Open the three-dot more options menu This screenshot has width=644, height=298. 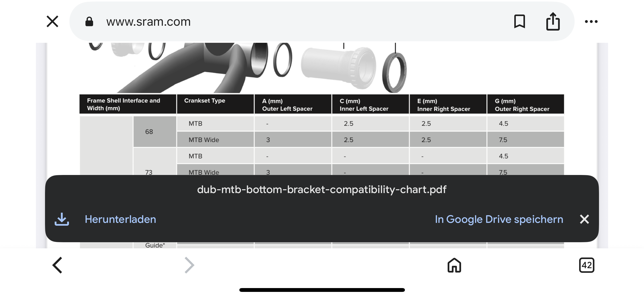coord(591,22)
